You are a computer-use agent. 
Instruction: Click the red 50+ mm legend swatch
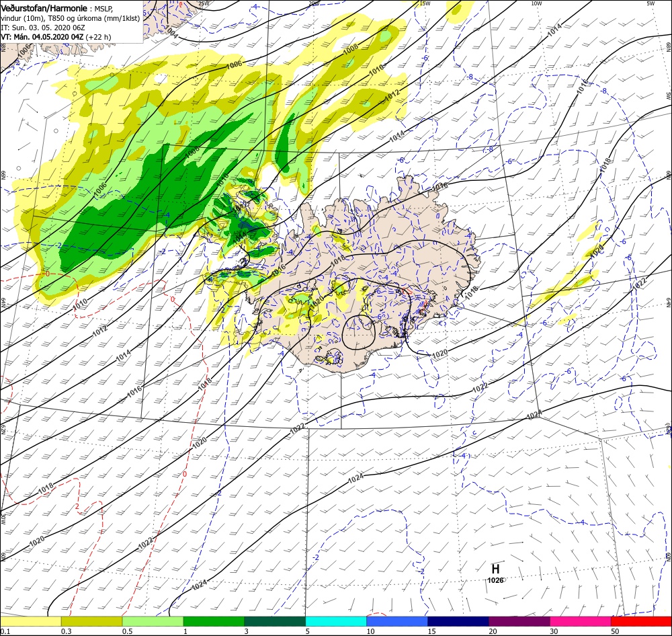[641, 621]
